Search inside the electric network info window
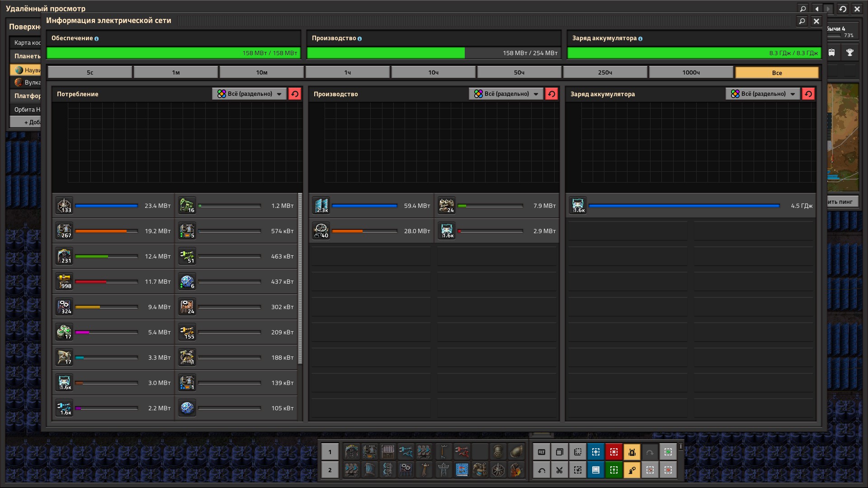 [x=802, y=21]
